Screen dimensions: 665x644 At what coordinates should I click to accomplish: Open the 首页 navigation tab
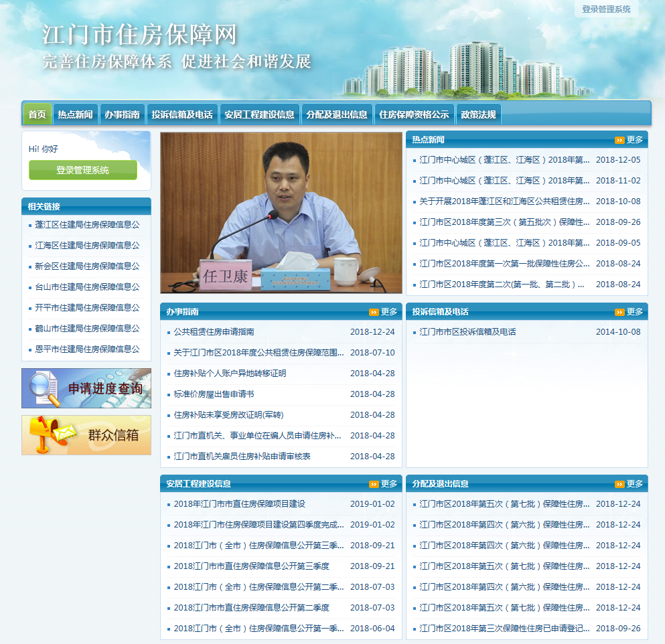tap(38, 114)
